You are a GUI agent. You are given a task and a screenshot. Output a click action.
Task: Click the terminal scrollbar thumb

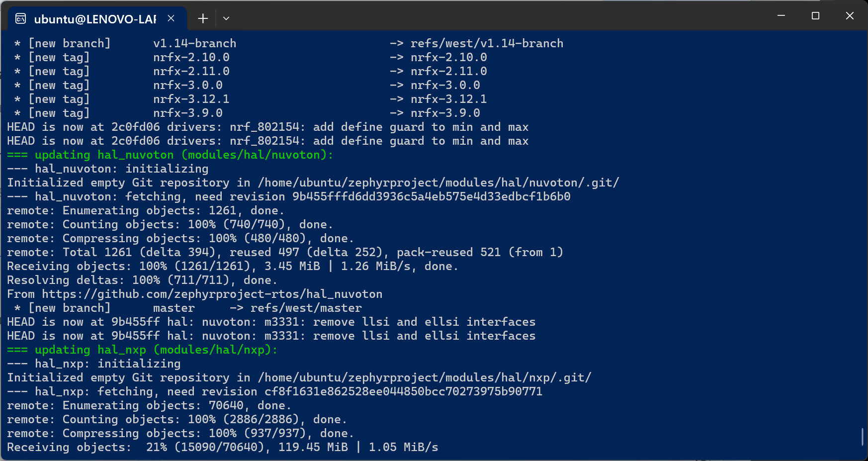(x=863, y=437)
